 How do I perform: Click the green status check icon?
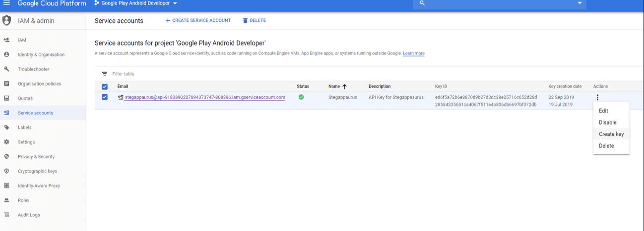point(301,97)
